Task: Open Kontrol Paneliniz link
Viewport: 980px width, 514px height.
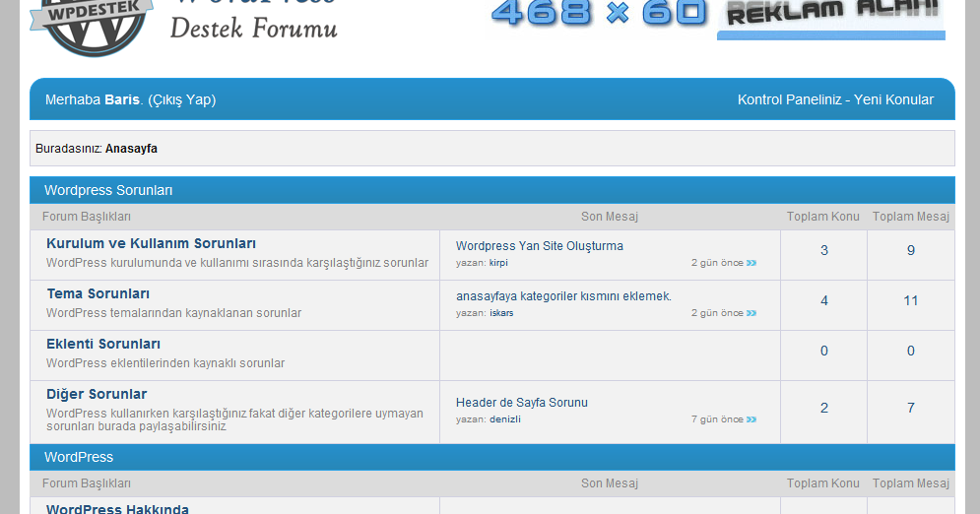Action: tap(789, 99)
